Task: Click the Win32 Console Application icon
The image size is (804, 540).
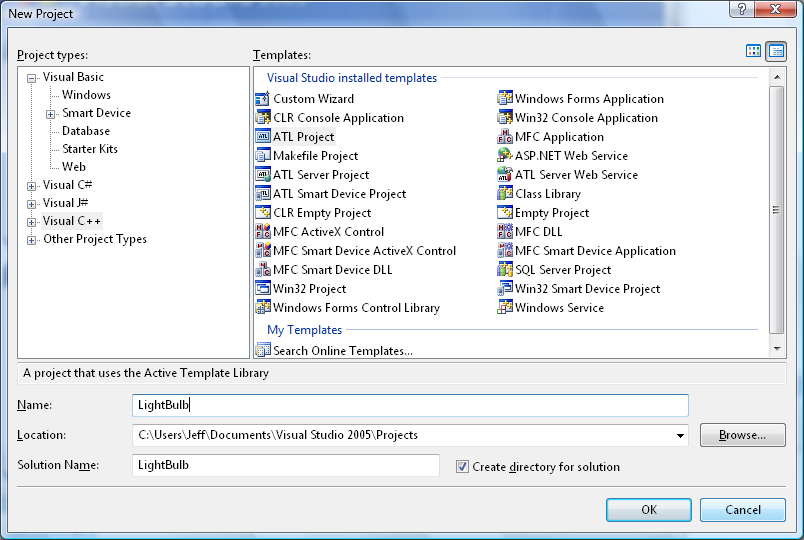Action: (x=505, y=117)
